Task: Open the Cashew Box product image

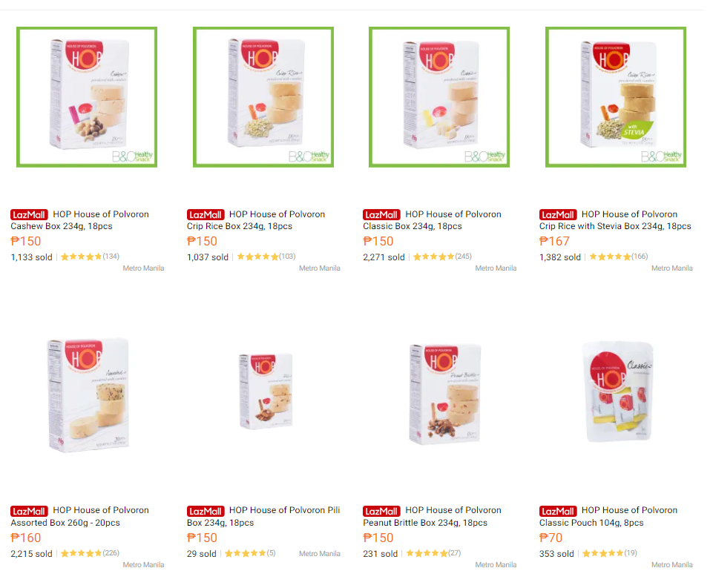Action: 87,97
